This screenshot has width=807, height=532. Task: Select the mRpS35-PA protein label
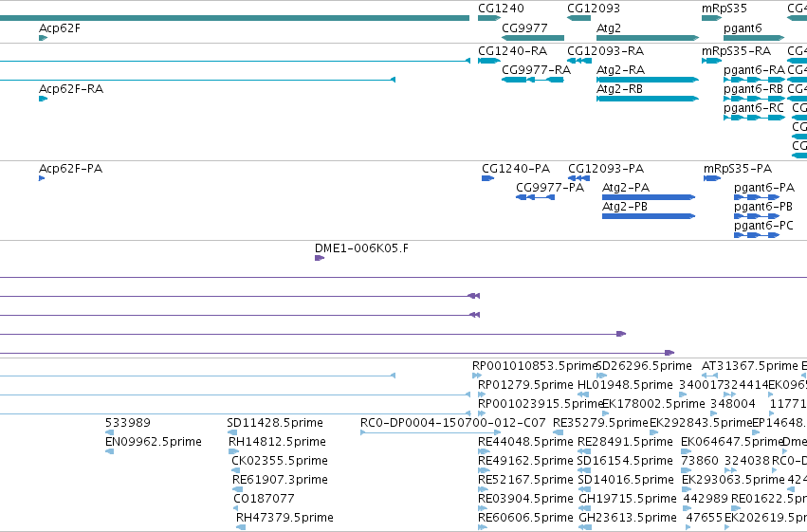pyautogui.click(x=738, y=168)
